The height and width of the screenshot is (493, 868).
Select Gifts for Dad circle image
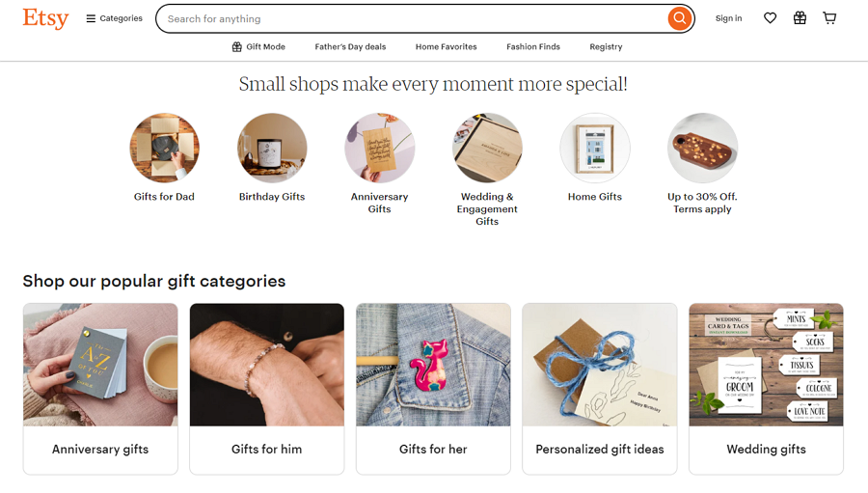coord(164,148)
